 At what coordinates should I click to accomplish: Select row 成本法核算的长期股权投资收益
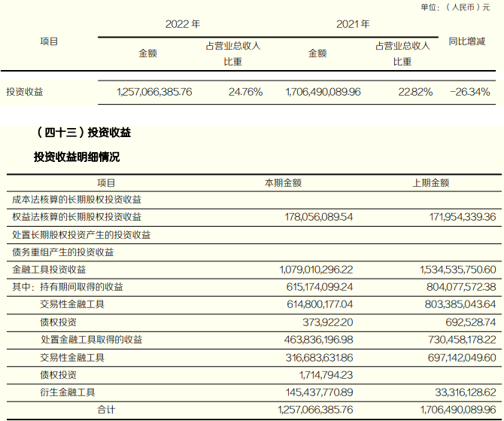click(x=254, y=200)
